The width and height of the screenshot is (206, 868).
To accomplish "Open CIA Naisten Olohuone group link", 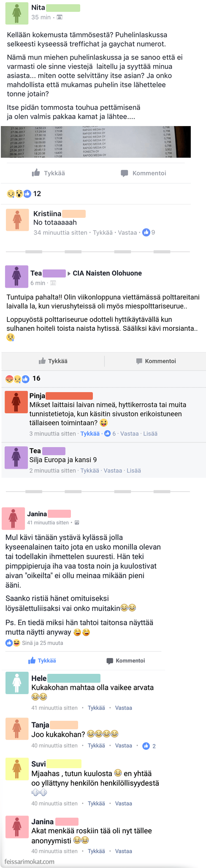I will 107,273.
